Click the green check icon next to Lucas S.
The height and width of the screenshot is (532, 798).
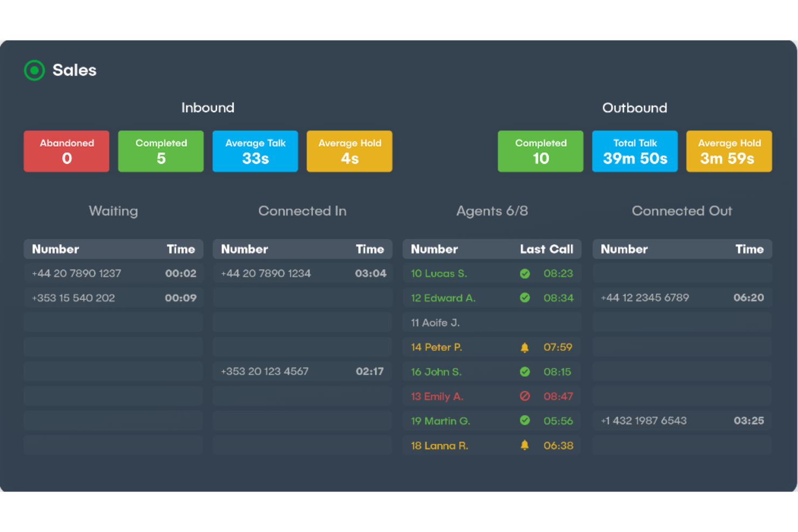(x=525, y=273)
